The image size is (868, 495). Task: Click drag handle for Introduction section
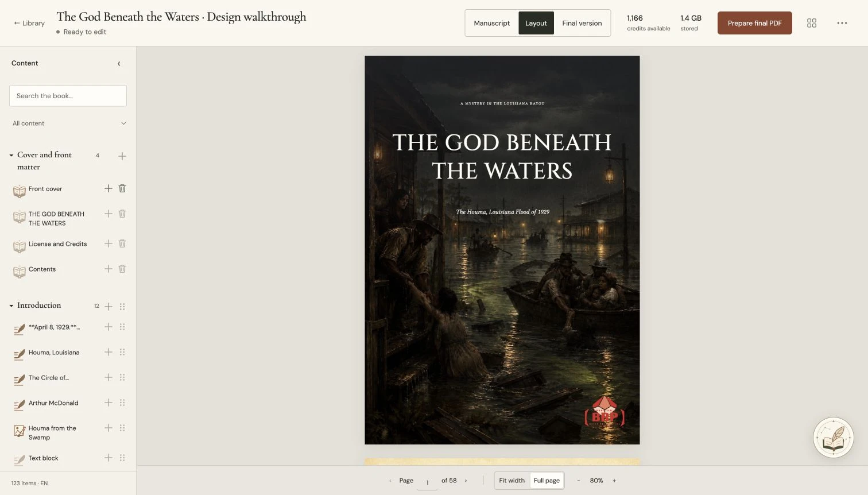[122, 307]
